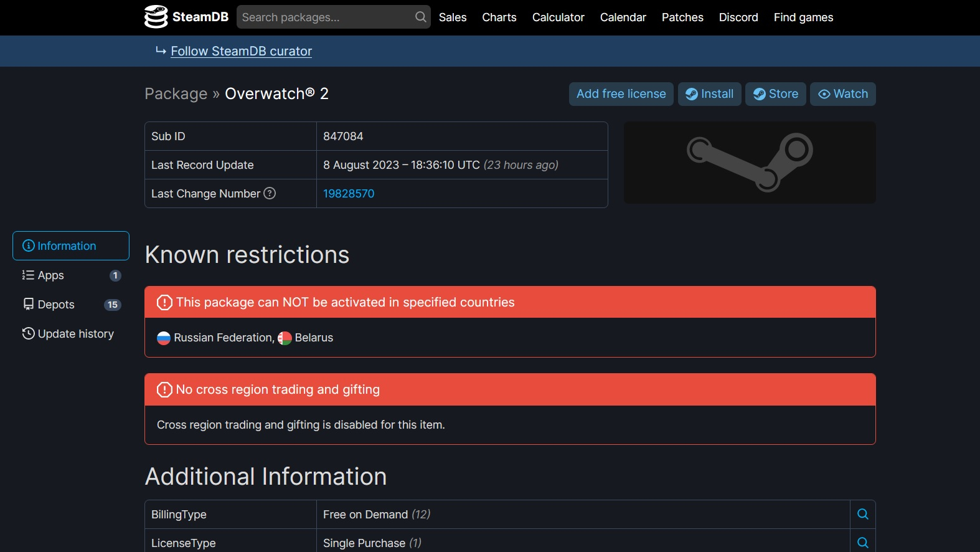Open the Calculator page
The image size is (980, 552).
pyautogui.click(x=558, y=17)
